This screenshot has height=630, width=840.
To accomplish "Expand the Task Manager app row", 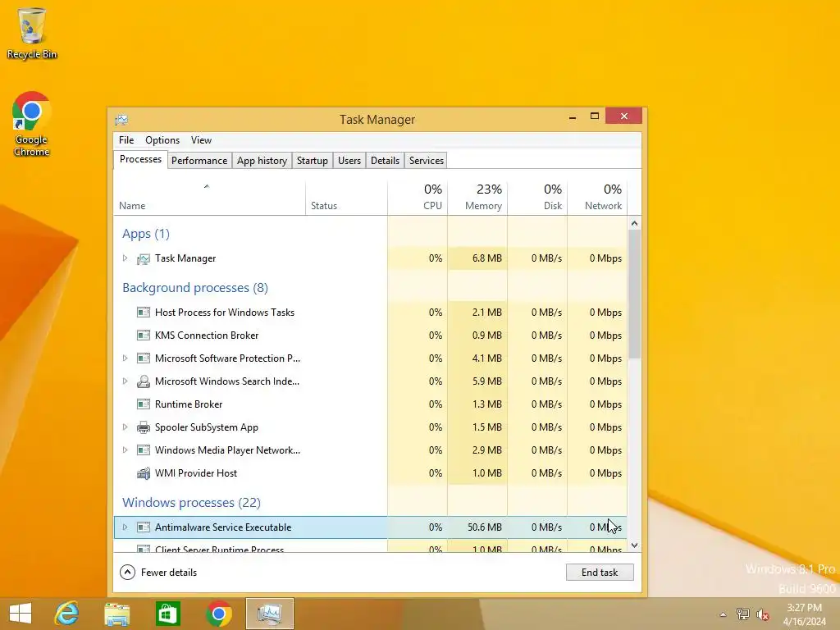I will 125,258.
